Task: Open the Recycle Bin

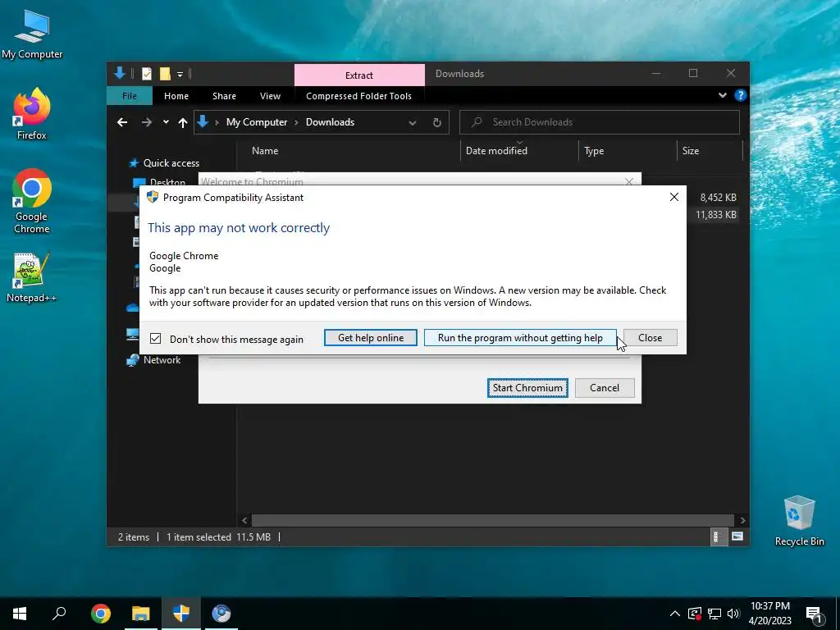Action: click(799, 521)
